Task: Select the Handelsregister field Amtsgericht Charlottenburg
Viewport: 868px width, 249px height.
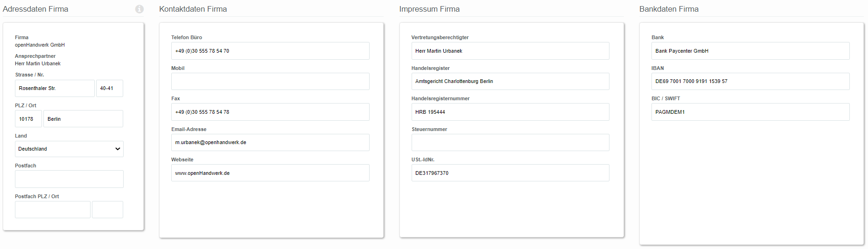Action: [x=510, y=81]
